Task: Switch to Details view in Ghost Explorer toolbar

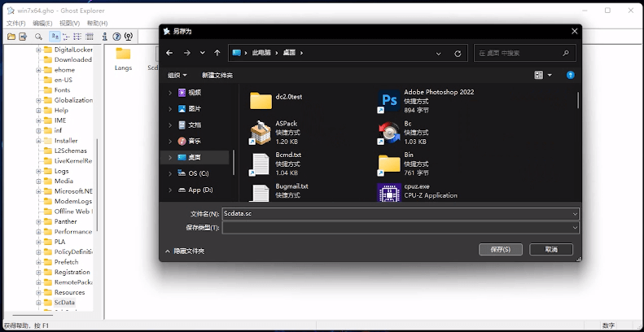Action: (89, 37)
